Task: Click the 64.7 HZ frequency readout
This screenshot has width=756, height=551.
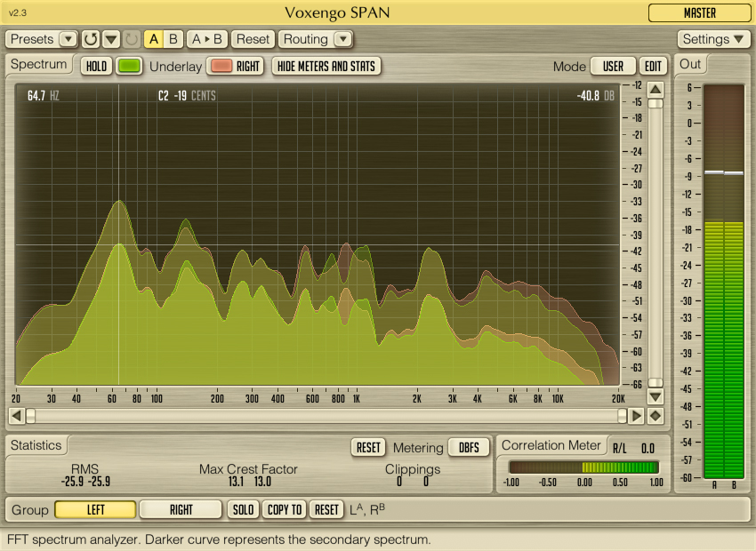Action: point(43,96)
